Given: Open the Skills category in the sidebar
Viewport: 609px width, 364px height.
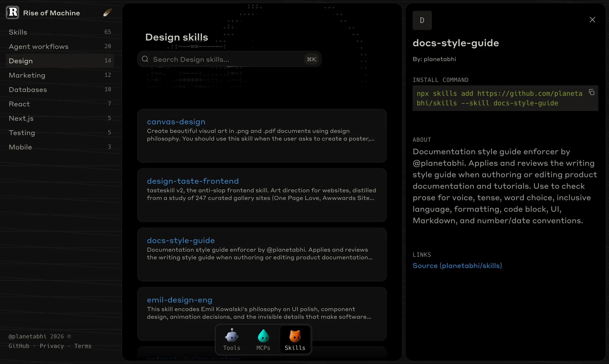Looking at the screenshot, I should tap(60, 32).
